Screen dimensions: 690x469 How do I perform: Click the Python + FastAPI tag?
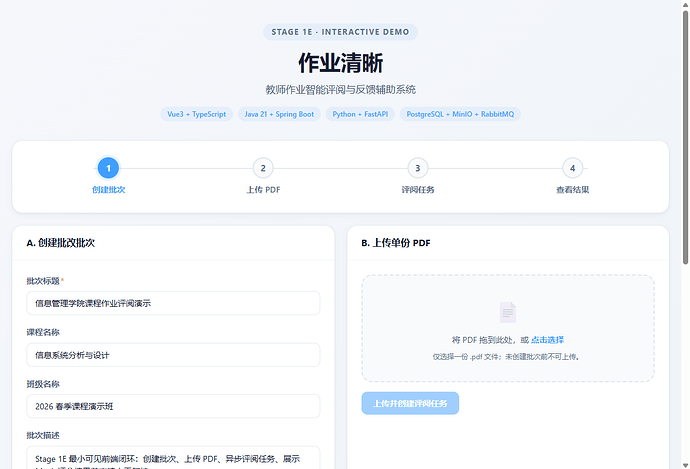[x=360, y=114]
